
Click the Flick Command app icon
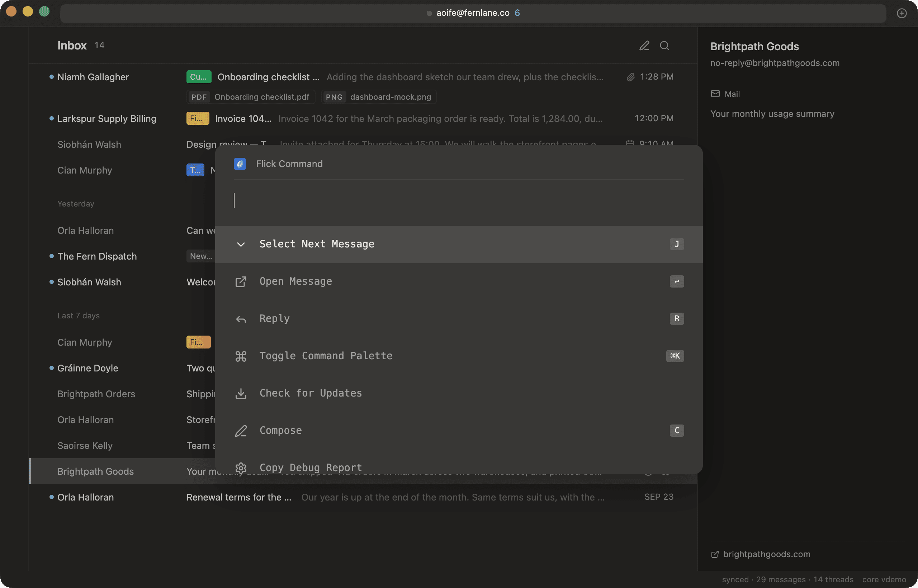pos(240,164)
